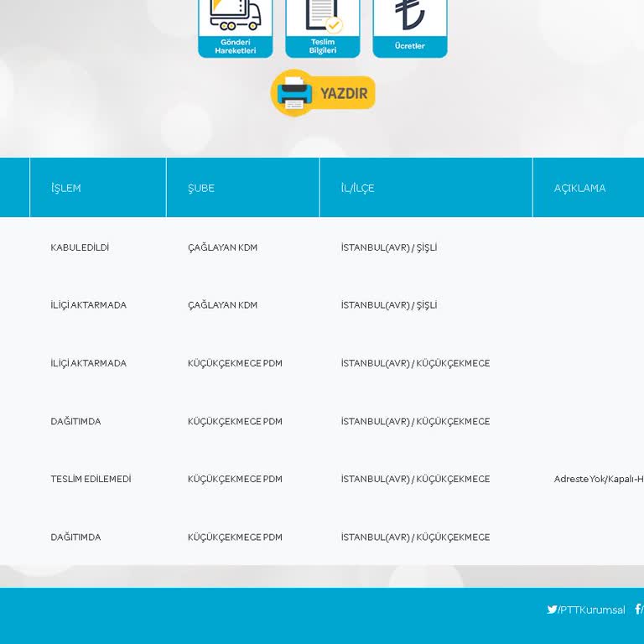Select İSTANBUL(AVR) / KÜÇÜKÇEKMECE in TESLİM EDİLEMEDİ row
The image size is (644, 644).
point(415,479)
